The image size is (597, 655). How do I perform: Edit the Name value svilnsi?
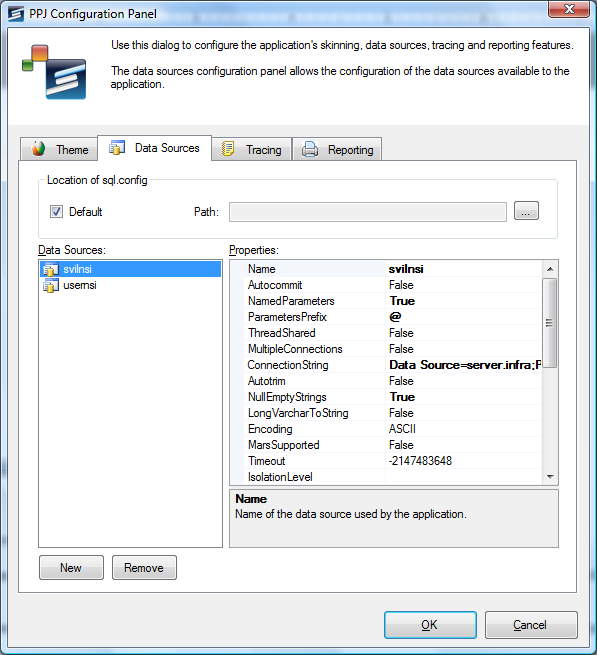(x=464, y=269)
